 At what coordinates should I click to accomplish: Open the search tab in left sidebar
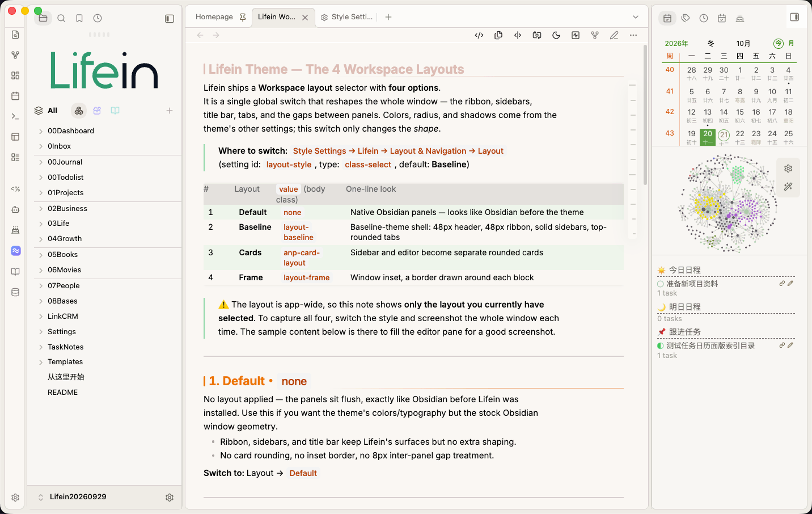pos(61,18)
